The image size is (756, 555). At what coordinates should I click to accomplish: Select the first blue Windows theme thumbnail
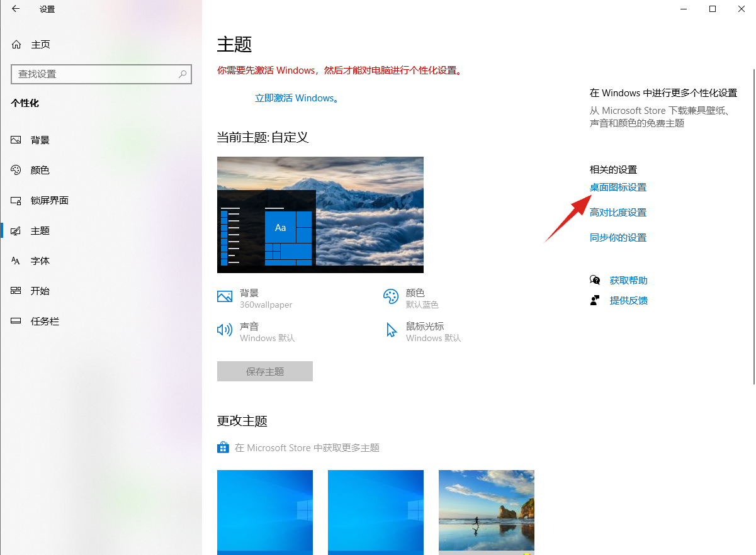265,512
